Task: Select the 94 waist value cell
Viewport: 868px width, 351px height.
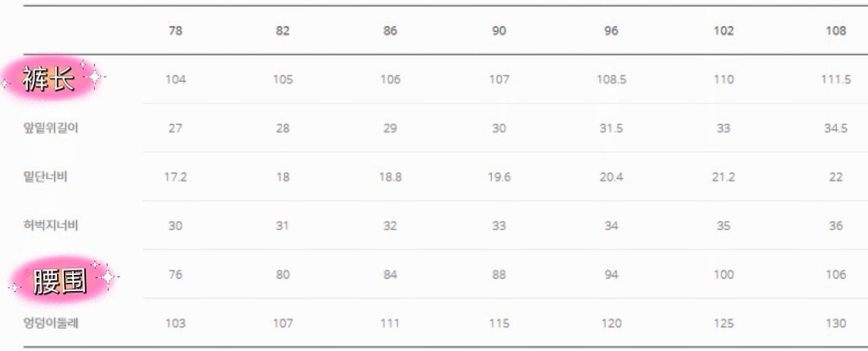Action: point(612,274)
